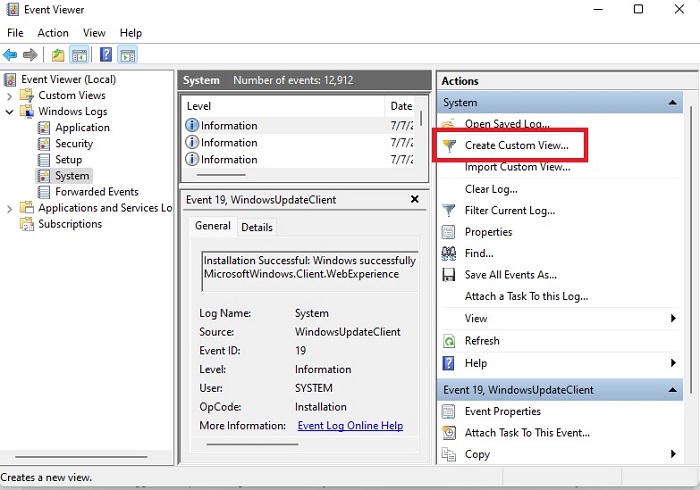Open the View submenu arrow
This screenshot has width=700, height=490.
[x=673, y=318]
